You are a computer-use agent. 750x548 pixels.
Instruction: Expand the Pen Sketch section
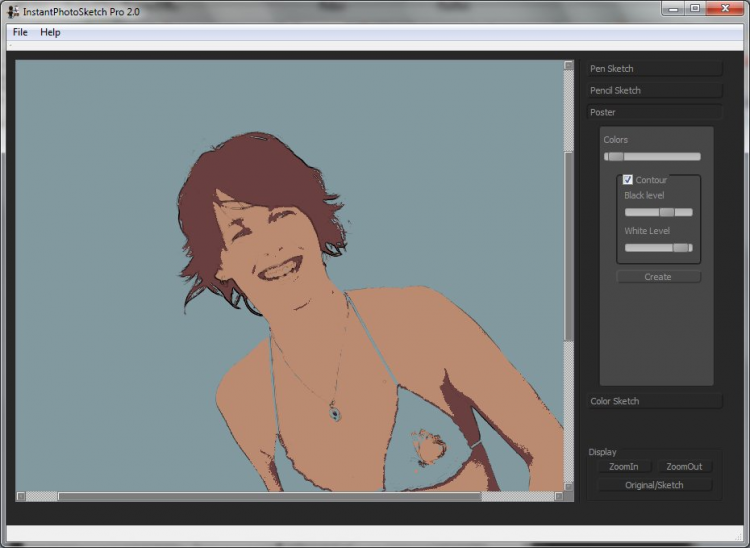click(654, 69)
